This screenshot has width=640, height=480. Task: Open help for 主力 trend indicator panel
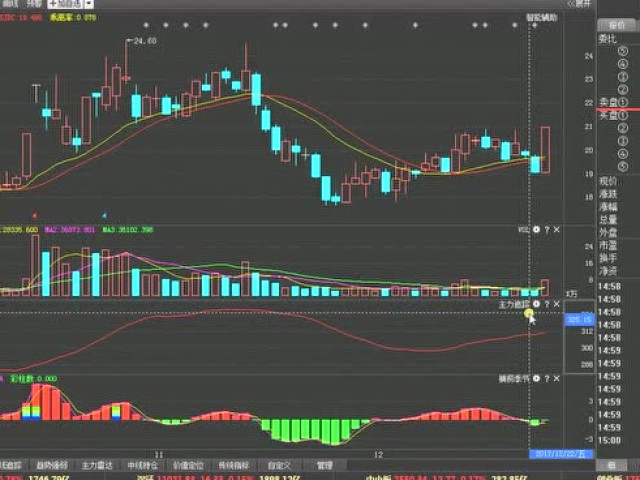pyautogui.click(x=547, y=304)
